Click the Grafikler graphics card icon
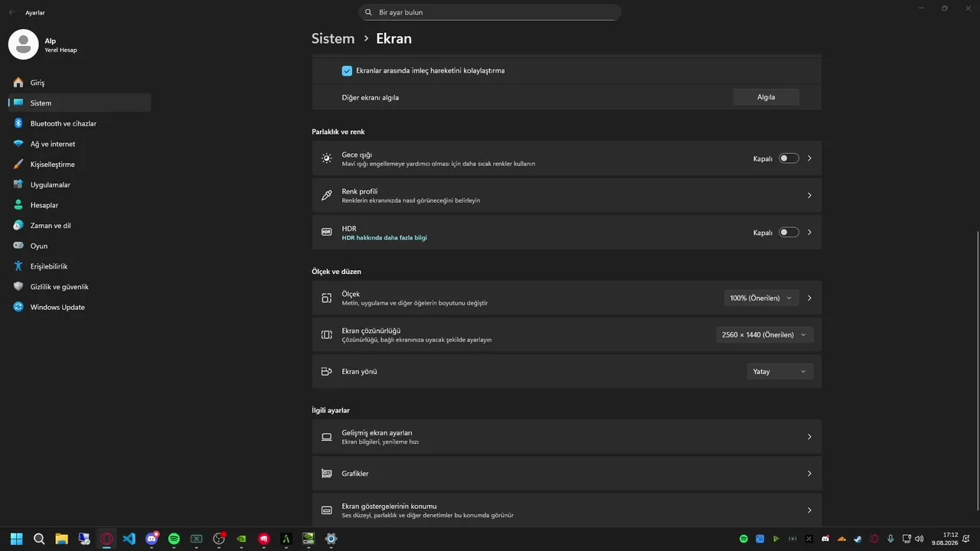 coord(327,474)
